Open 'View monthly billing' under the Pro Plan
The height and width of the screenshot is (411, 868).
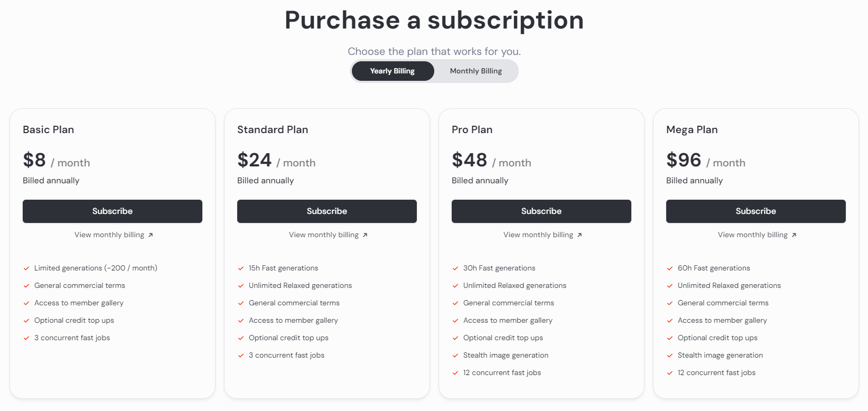pos(538,235)
